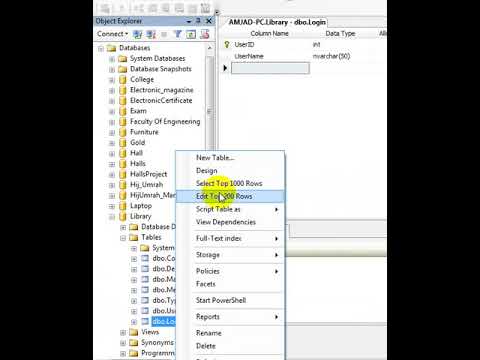
Task: Click the Laptop database icon
Action: pyautogui.click(x=123, y=206)
